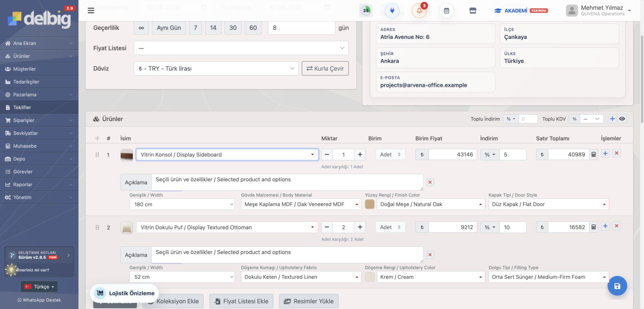
Task: Open the 180 cm width dropdown
Action: pyautogui.click(x=182, y=204)
